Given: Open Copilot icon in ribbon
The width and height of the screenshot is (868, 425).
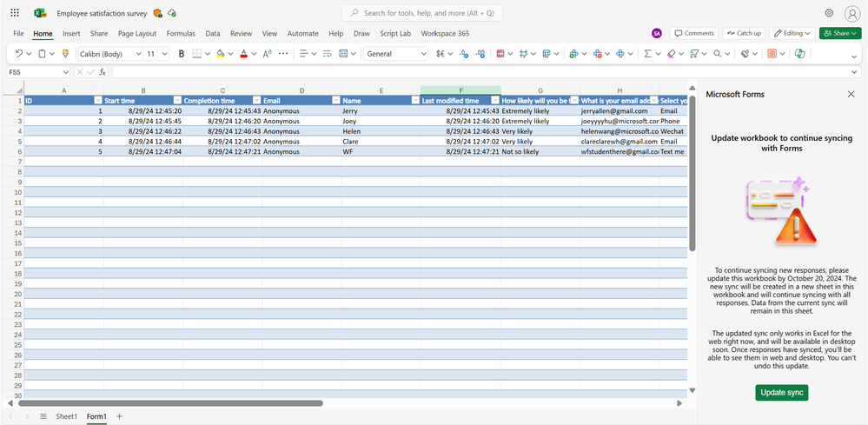Looking at the screenshot, I should (798, 54).
